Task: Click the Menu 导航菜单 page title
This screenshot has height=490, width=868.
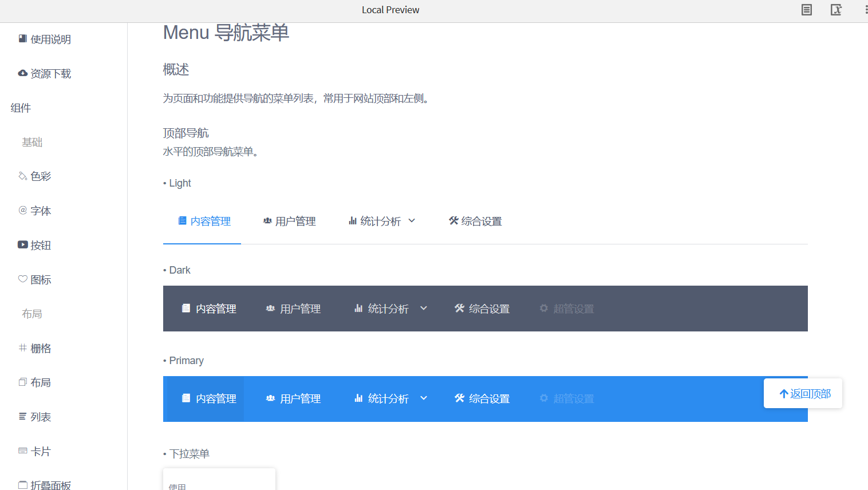Action: (226, 33)
